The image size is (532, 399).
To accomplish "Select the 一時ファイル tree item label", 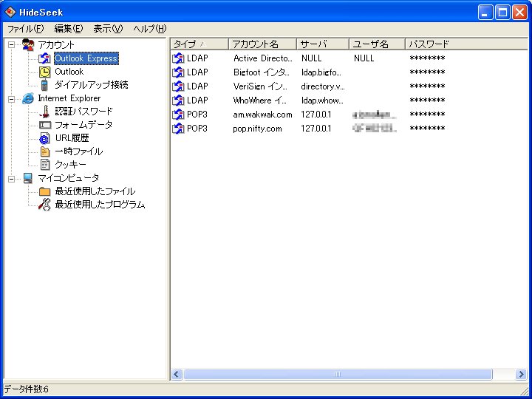I will 79,151.
